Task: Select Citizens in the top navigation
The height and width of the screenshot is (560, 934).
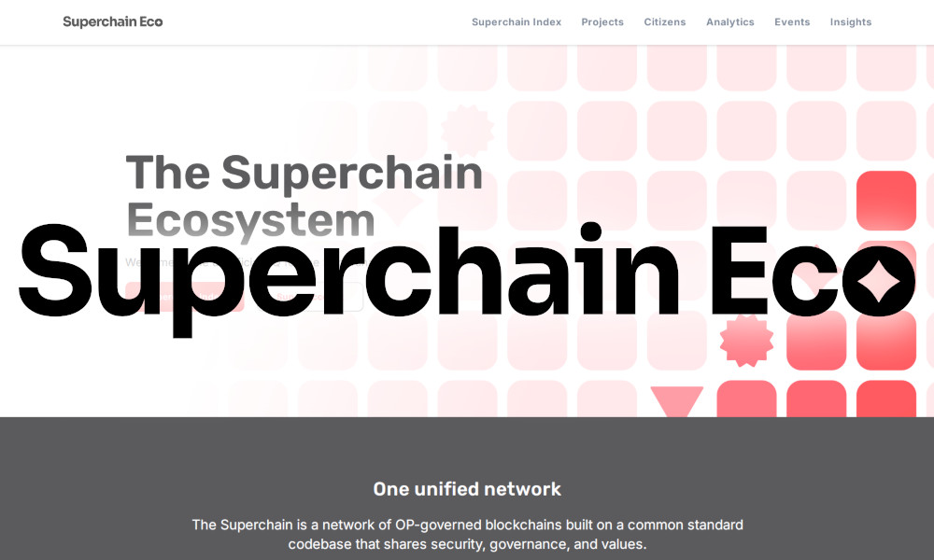Action: click(x=665, y=22)
